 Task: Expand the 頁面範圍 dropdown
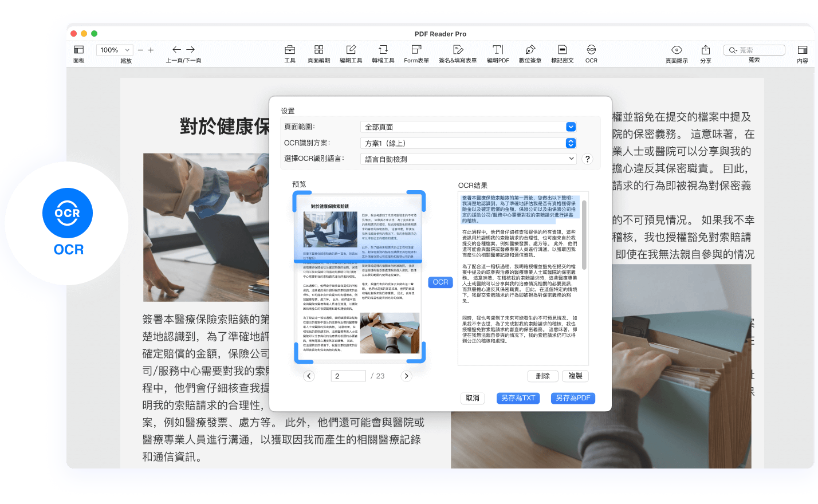(x=571, y=127)
